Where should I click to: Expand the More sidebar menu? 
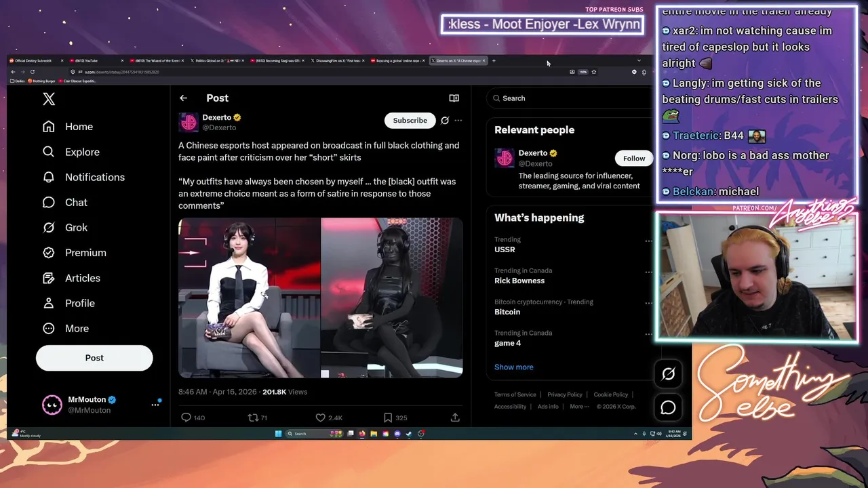(66, 328)
